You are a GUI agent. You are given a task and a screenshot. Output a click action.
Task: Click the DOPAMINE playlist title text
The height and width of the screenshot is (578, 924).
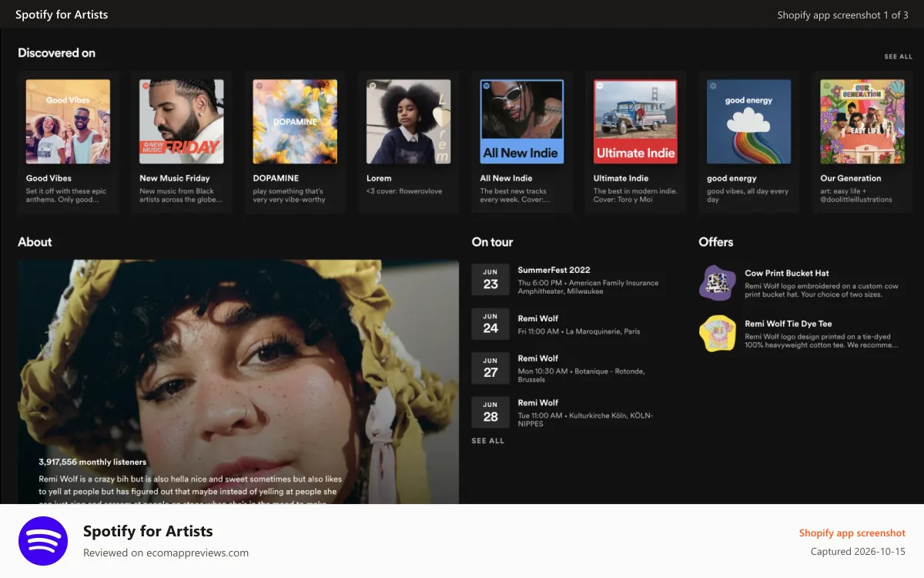pyautogui.click(x=276, y=178)
